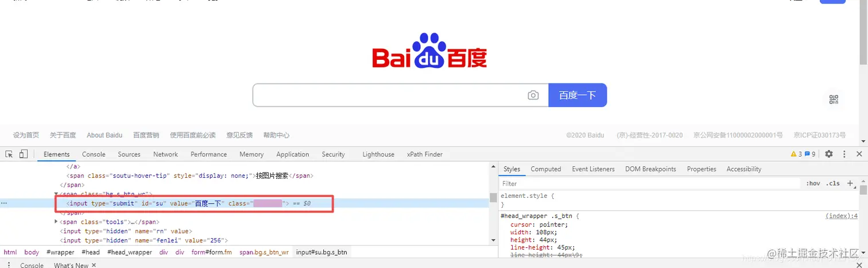Click the 意见反馈 footer link
The width and height of the screenshot is (868, 268).
tap(239, 135)
